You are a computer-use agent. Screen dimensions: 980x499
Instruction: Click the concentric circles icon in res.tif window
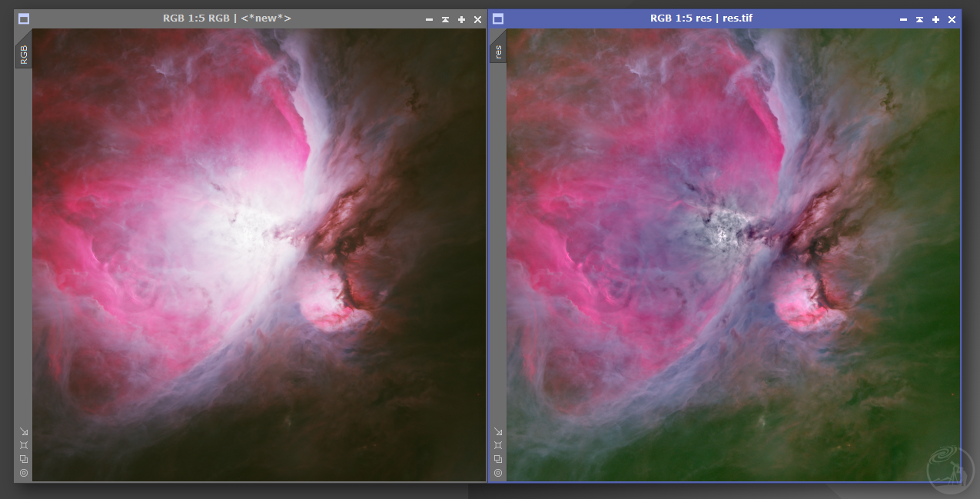(498, 473)
